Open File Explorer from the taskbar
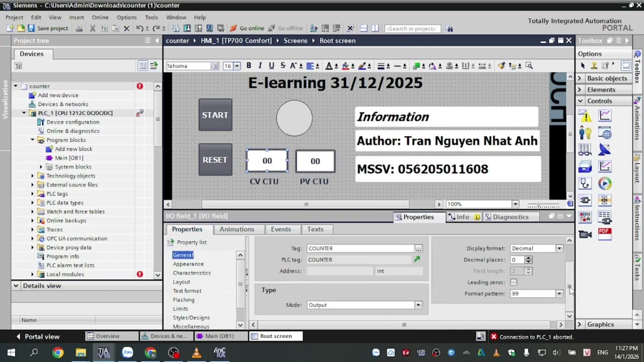 click(80, 352)
